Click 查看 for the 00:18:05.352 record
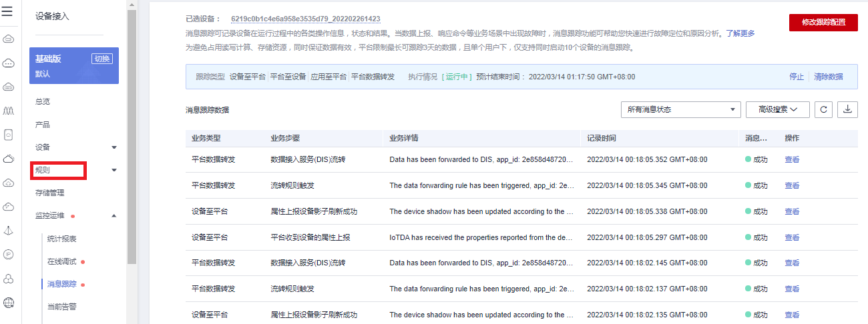 [792, 159]
